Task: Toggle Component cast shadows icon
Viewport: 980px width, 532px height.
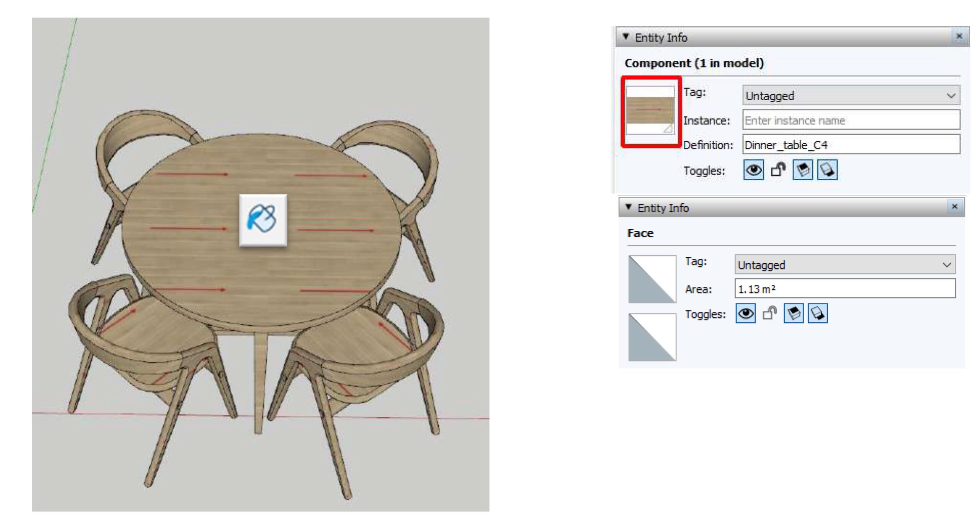Action: [827, 170]
